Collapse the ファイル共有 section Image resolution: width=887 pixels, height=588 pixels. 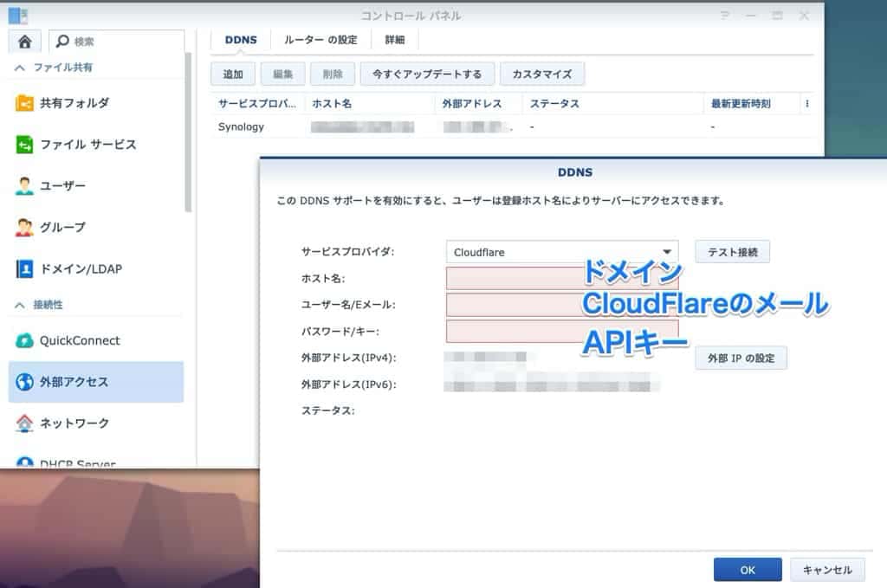click(20, 68)
